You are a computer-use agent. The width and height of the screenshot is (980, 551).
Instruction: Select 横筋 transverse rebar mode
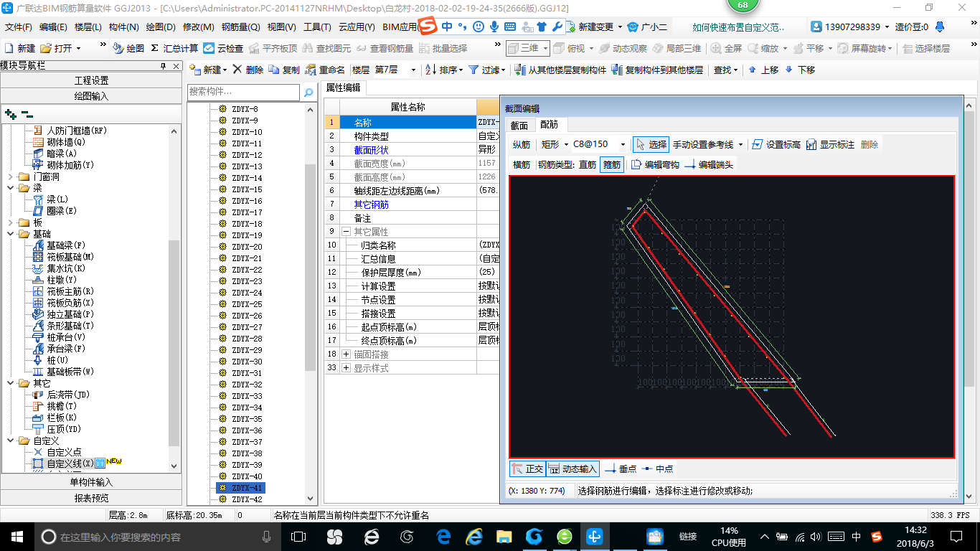point(522,164)
